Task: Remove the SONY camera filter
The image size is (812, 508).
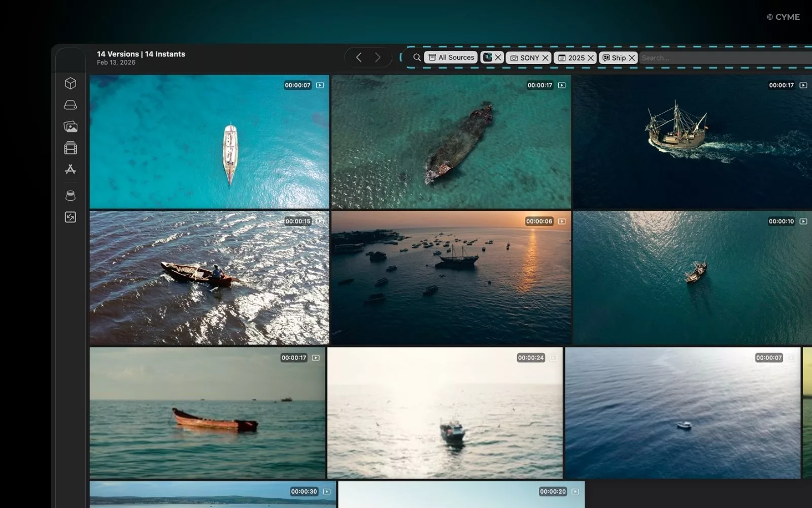Action: point(546,57)
